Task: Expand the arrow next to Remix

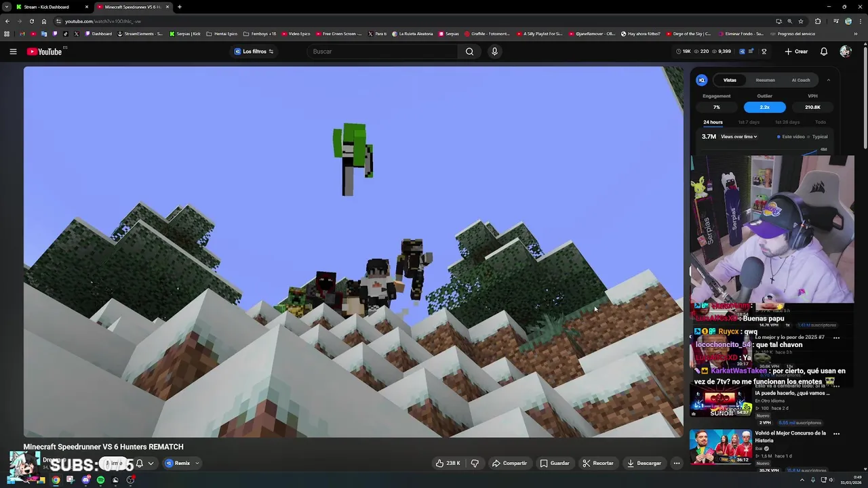Action: 197,464
